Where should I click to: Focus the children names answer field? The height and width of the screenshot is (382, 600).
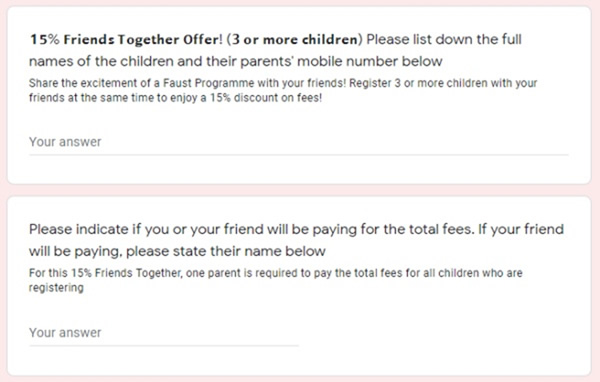pyautogui.click(x=298, y=142)
